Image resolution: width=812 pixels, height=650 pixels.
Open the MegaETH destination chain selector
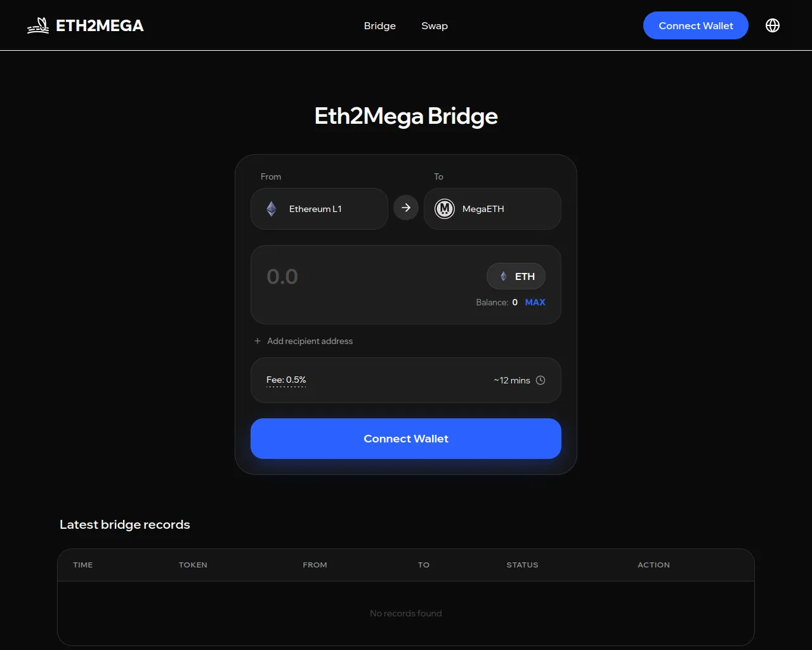click(492, 209)
